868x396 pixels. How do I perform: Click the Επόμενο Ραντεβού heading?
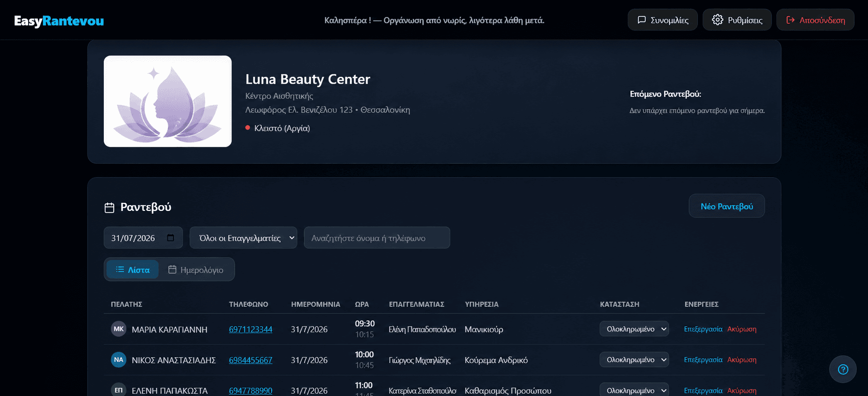point(665,94)
